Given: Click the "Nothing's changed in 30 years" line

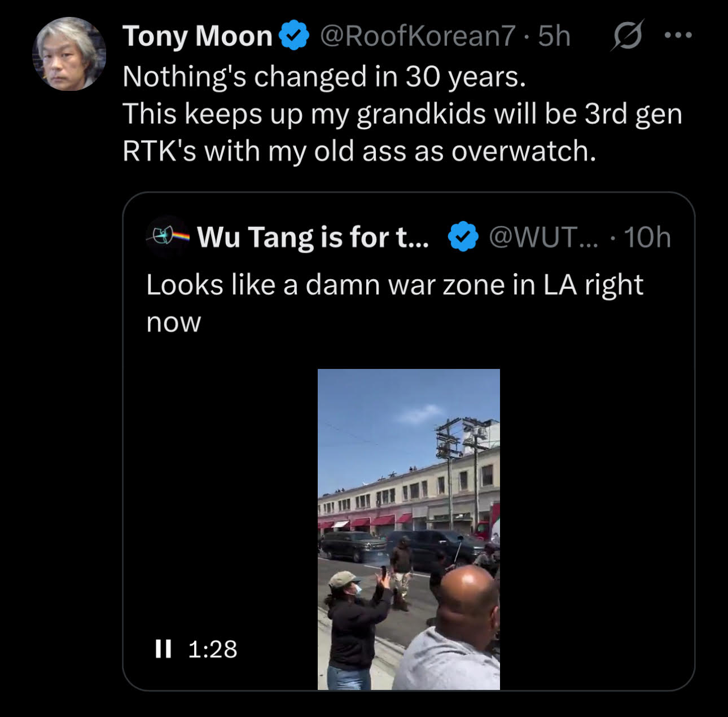Looking at the screenshot, I should [x=324, y=76].
